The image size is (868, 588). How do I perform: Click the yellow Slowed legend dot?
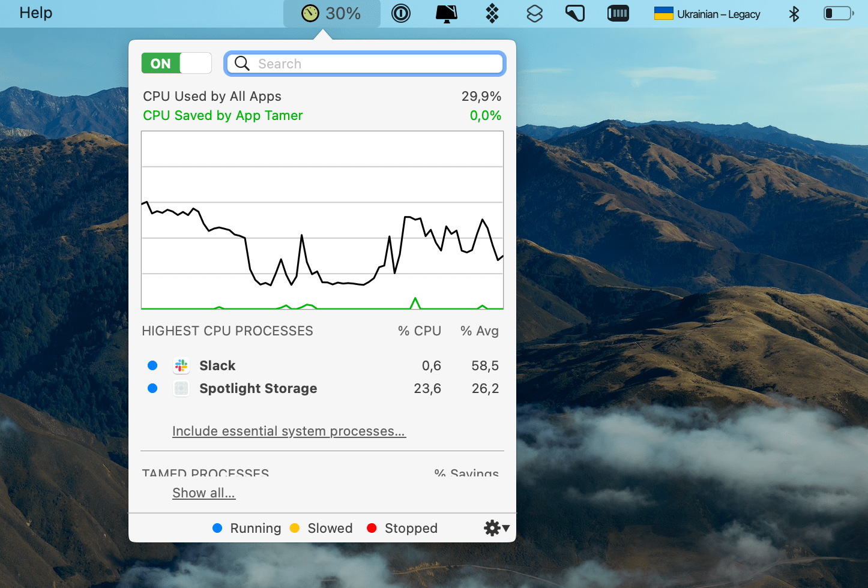coord(294,528)
